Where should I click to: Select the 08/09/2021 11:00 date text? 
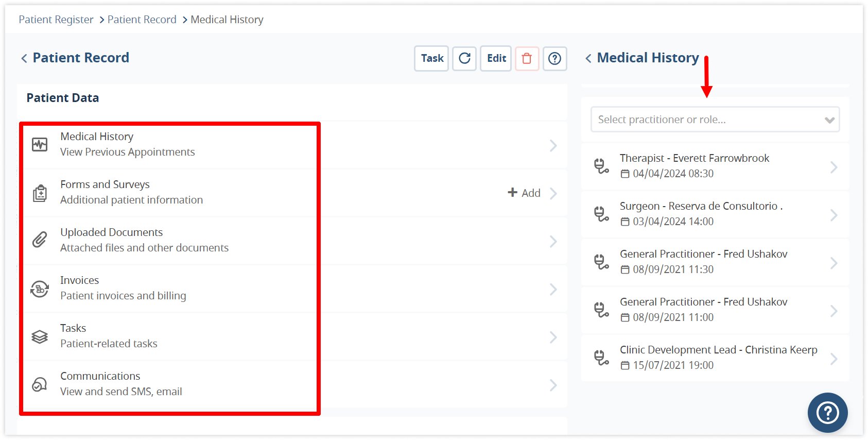pyautogui.click(x=673, y=317)
